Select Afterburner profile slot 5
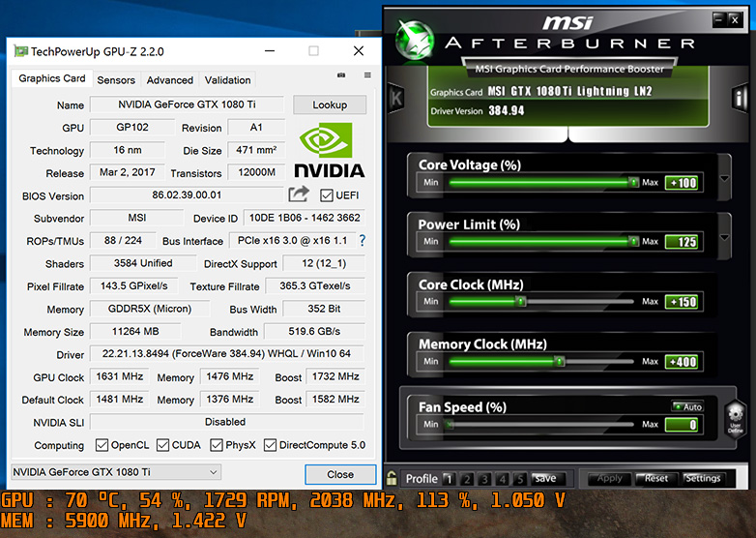This screenshot has height=538, width=756. click(520, 479)
